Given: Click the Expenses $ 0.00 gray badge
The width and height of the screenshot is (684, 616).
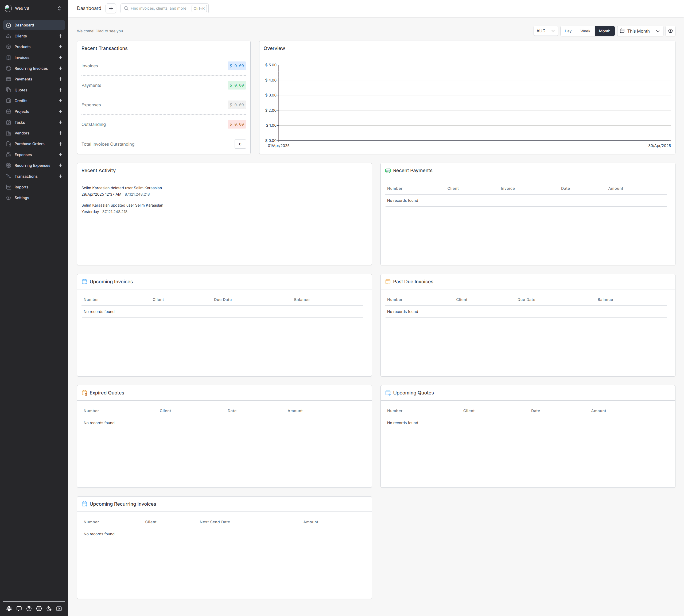Looking at the screenshot, I should (236, 105).
